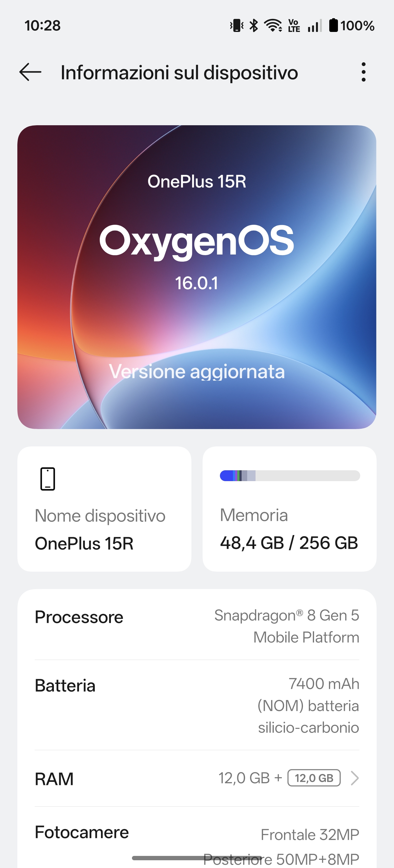Tap the 12,0 GB RAM expansion badge
The width and height of the screenshot is (394, 868).
(x=314, y=778)
